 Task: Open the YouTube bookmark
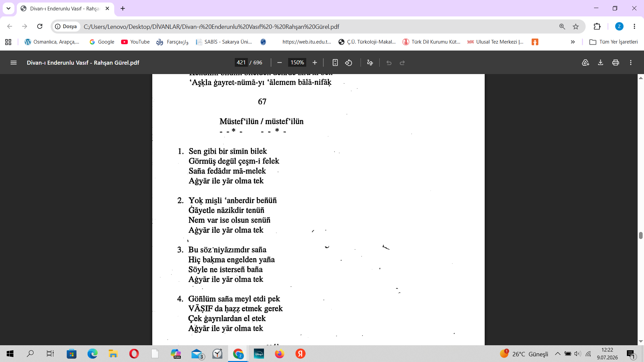coord(136,42)
